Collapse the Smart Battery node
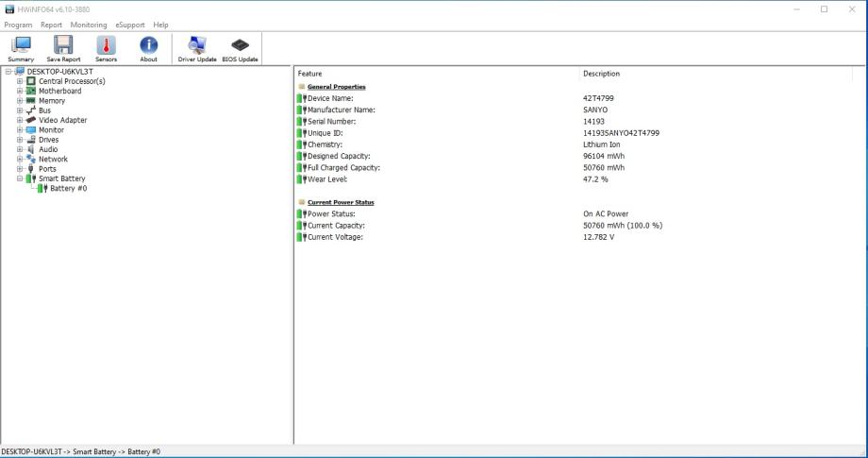The height and width of the screenshot is (458, 868). point(20,178)
